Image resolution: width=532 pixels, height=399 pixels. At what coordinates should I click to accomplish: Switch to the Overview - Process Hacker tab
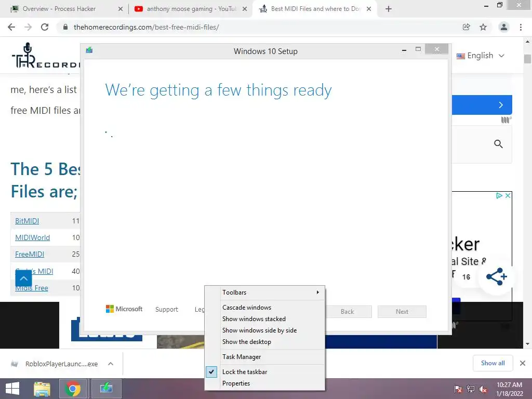pos(59,9)
